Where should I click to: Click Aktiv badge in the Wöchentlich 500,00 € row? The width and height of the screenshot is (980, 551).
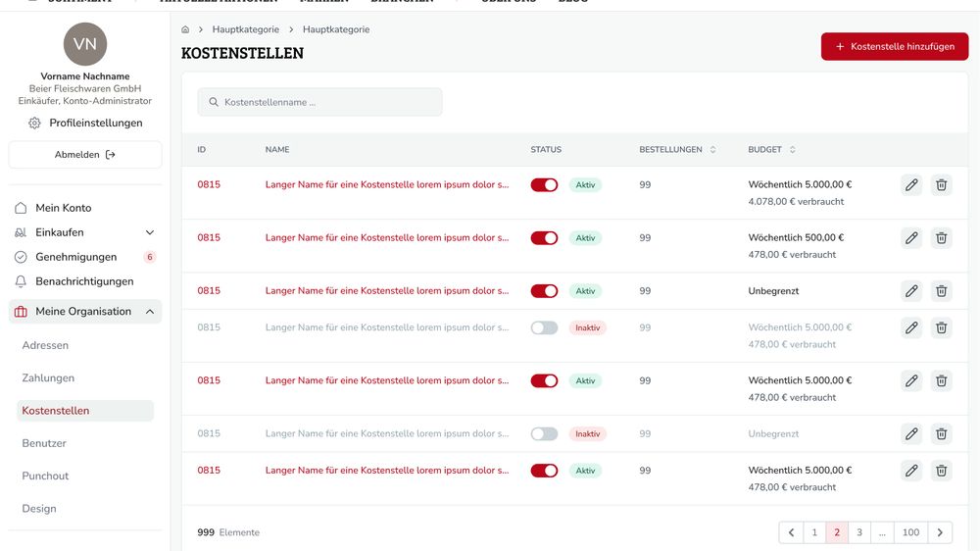point(585,238)
